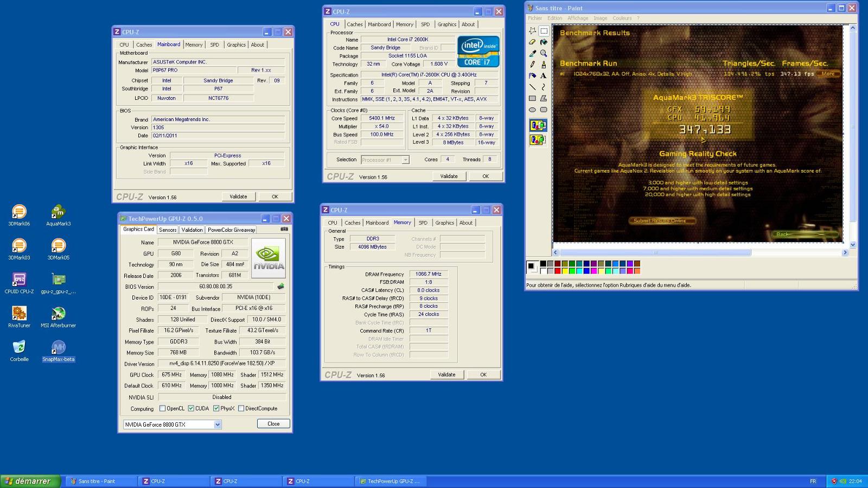Toggle the OpenCL checkbox in GPU-Z

(x=162, y=408)
